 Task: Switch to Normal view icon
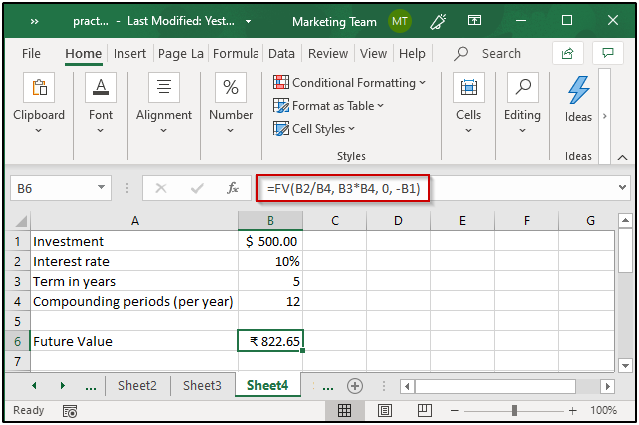(344, 410)
